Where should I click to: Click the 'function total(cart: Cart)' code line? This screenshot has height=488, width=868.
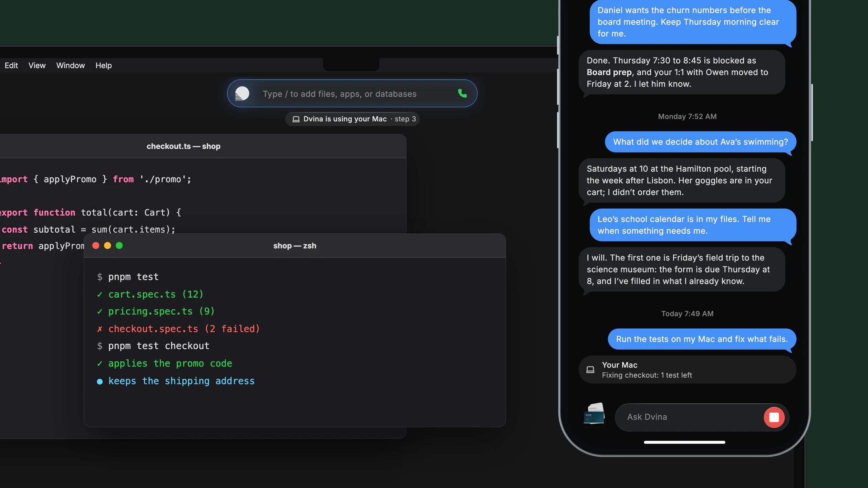click(90, 212)
